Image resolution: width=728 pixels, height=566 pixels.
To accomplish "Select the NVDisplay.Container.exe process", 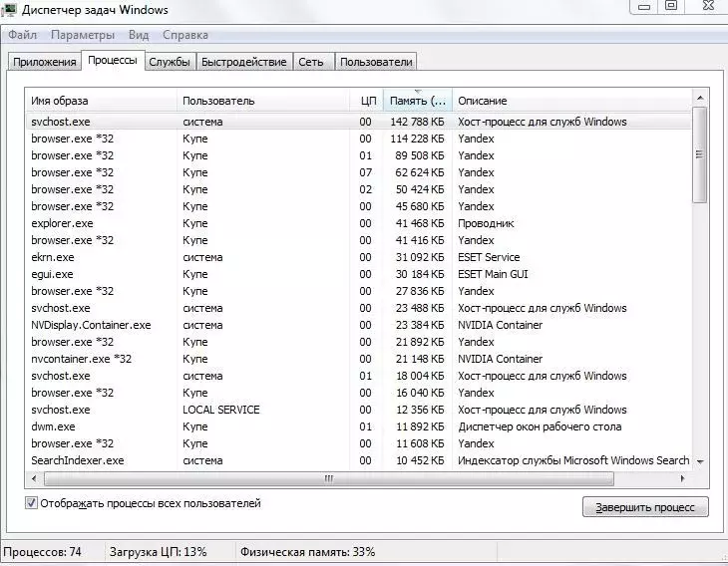I will tap(358, 325).
